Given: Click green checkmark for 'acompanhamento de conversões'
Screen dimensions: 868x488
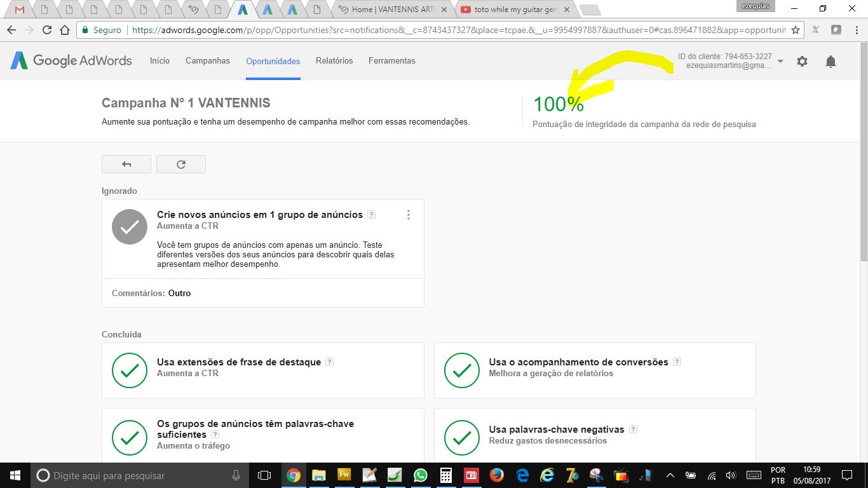Looking at the screenshot, I should (462, 370).
